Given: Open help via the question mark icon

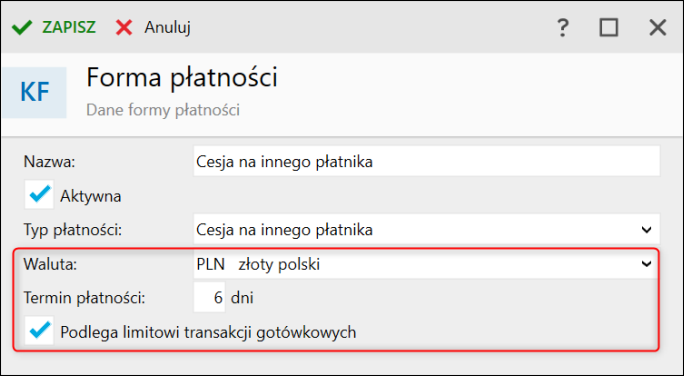Looking at the screenshot, I should tap(563, 28).
